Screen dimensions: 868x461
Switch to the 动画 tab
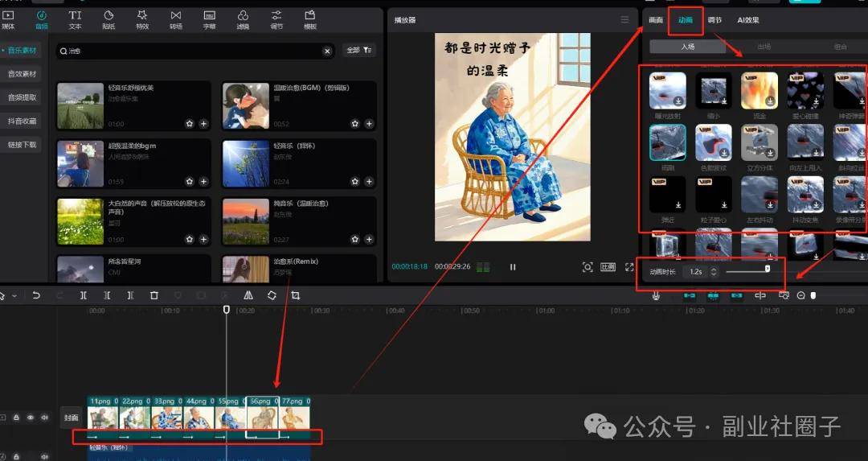click(x=685, y=20)
